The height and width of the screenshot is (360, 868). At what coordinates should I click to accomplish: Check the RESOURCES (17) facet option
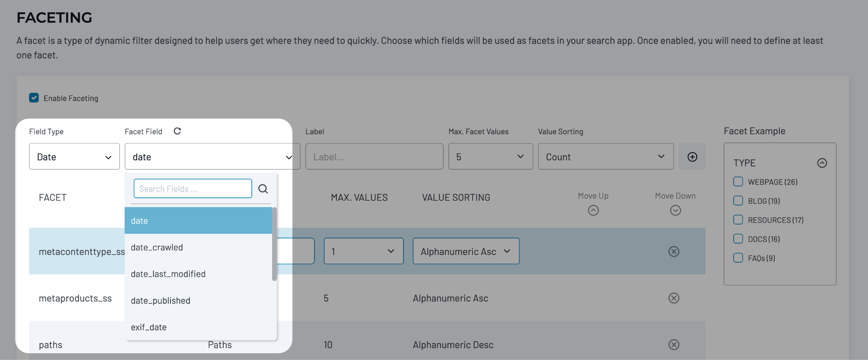tap(738, 220)
